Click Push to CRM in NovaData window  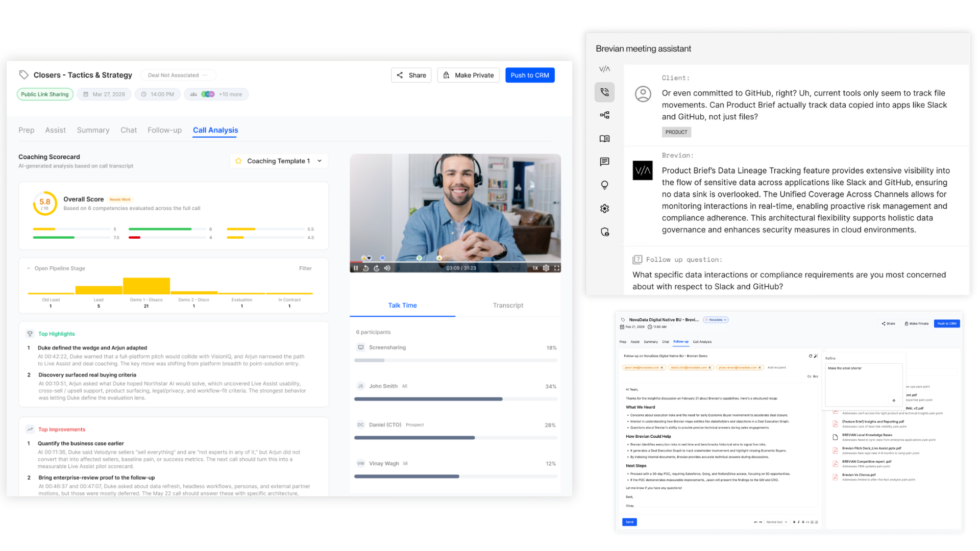click(x=947, y=323)
